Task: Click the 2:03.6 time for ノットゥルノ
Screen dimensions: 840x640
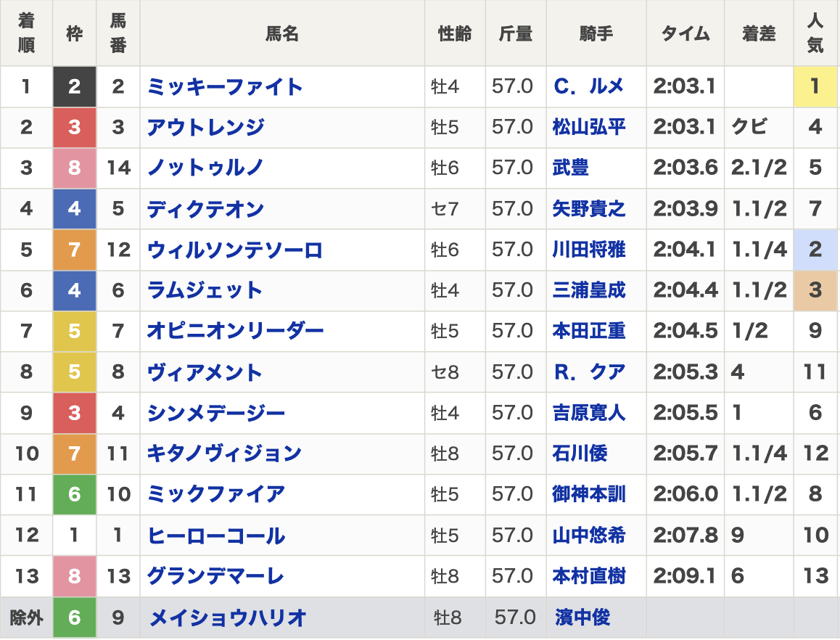Action: pos(685,168)
